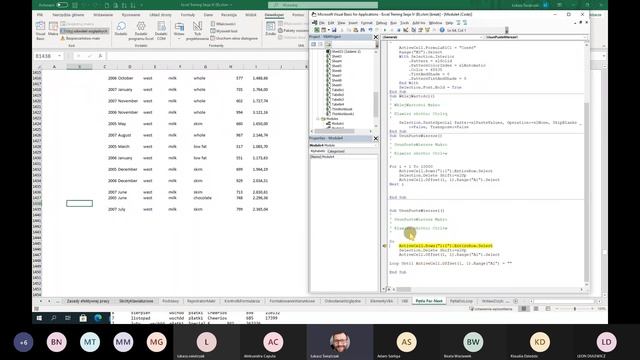Image resolution: width=640 pixels, height=360 pixels.
Task: Collapse the Modules folder in project tree
Action: point(318,119)
